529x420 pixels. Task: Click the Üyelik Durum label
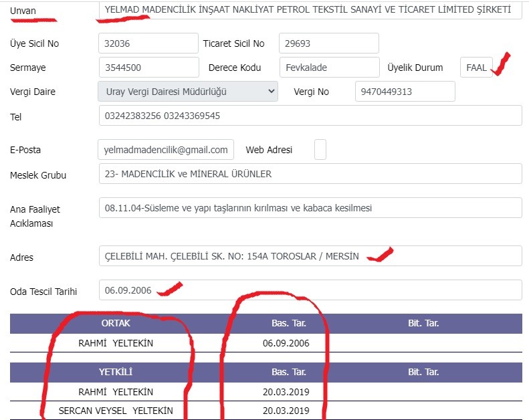pyautogui.click(x=415, y=68)
